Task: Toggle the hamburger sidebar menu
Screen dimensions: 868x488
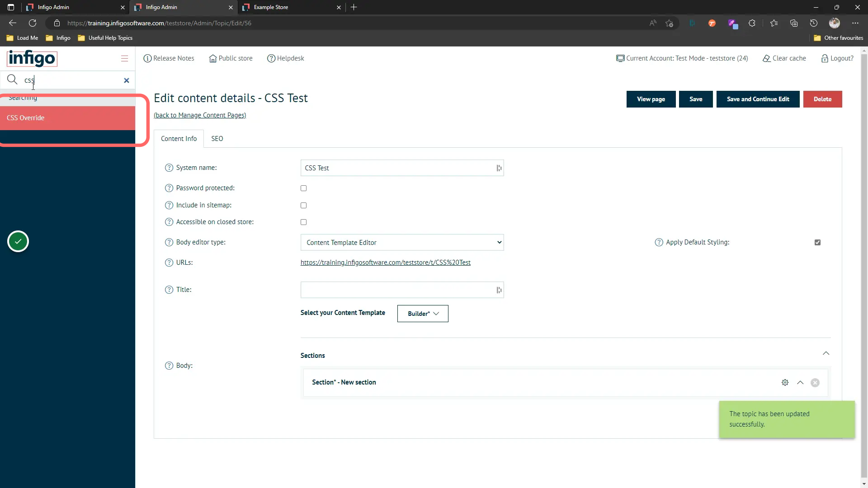Action: 125,58
